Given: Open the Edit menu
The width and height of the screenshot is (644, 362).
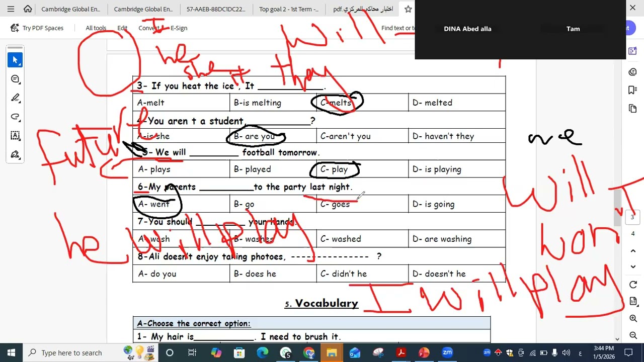Looking at the screenshot, I should pyautogui.click(x=122, y=28).
